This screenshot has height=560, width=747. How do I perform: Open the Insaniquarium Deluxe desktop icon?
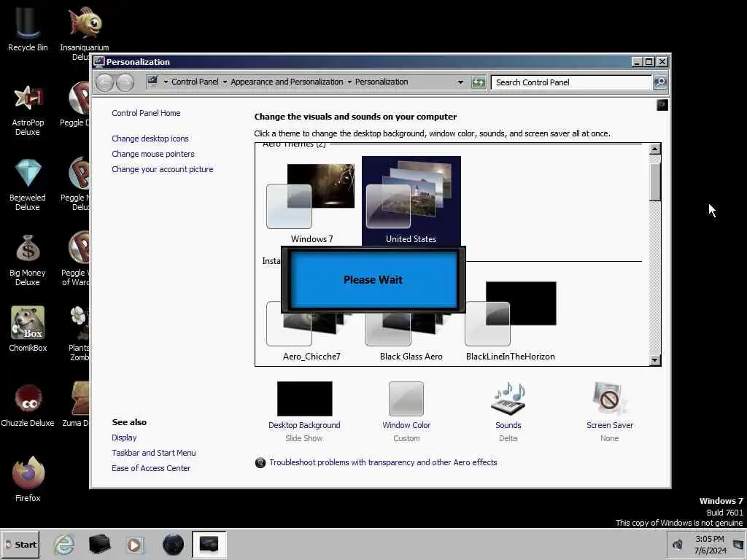point(84,34)
